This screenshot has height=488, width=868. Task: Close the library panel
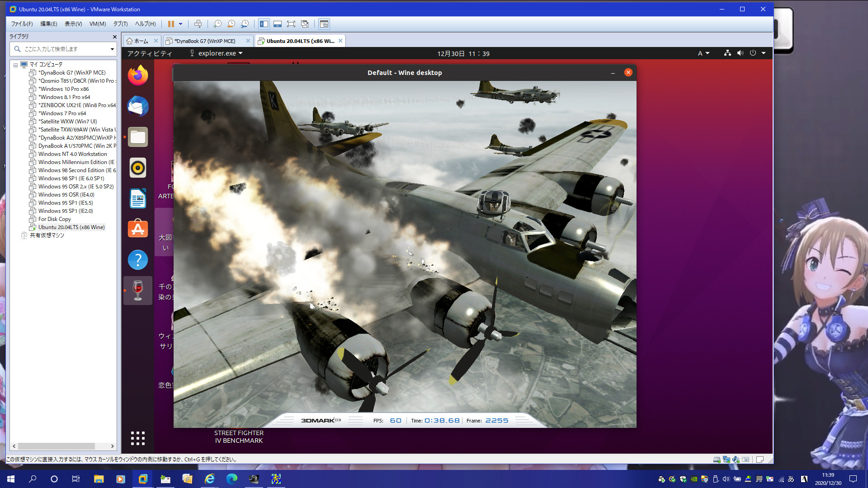[114, 37]
